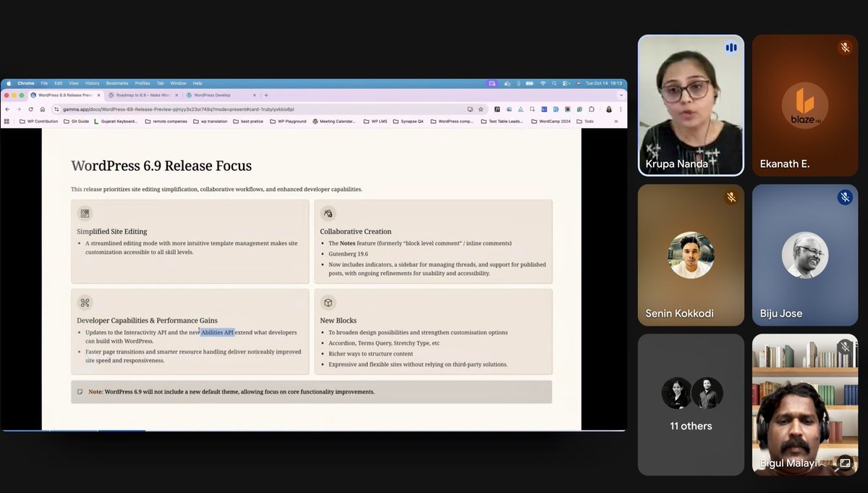Switch to the WordPress 6.9 Release Preview tab
Viewport: 868px width, 493px height.
point(64,95)
